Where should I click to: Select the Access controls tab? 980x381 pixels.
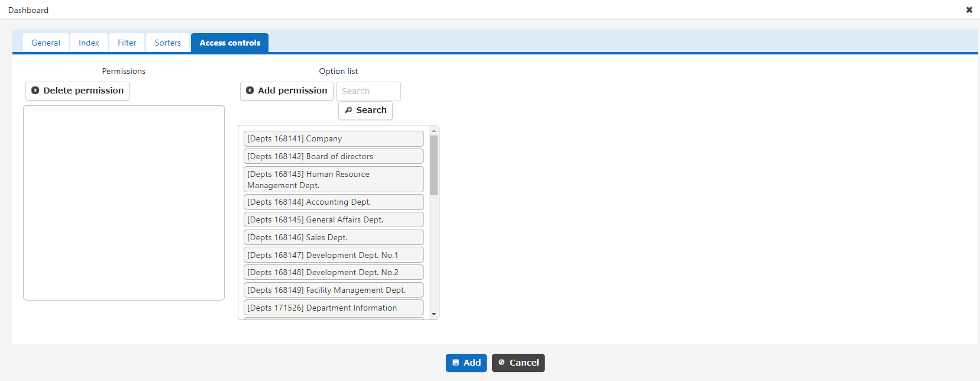tap(229, 43)
